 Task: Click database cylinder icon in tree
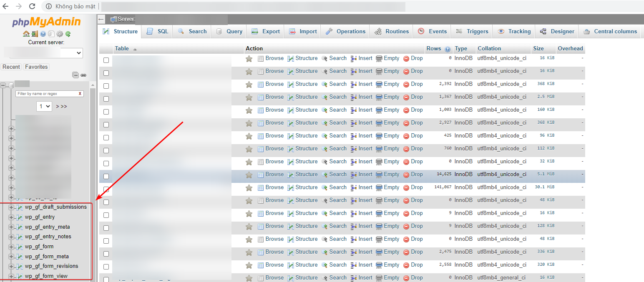[x=11, y=85]
